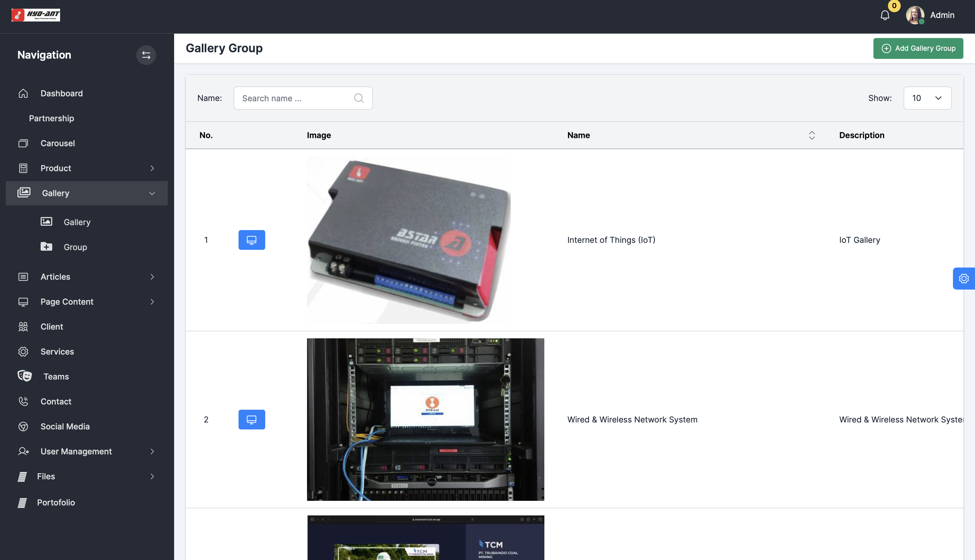This screenshot has width=975, height=560.
Task: Click the search magnifier icon
Action: [359, 98]
